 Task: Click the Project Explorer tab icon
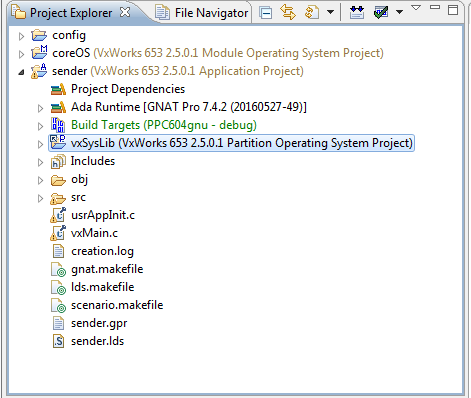[18, 12]
